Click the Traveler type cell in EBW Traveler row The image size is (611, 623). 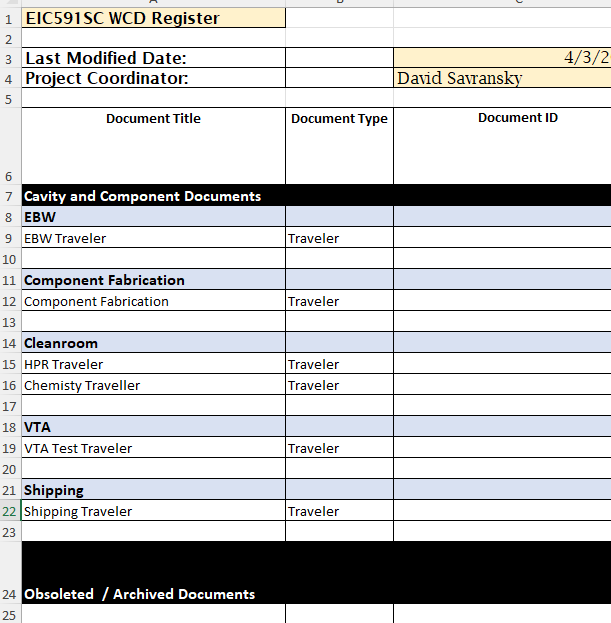[339, 238]
